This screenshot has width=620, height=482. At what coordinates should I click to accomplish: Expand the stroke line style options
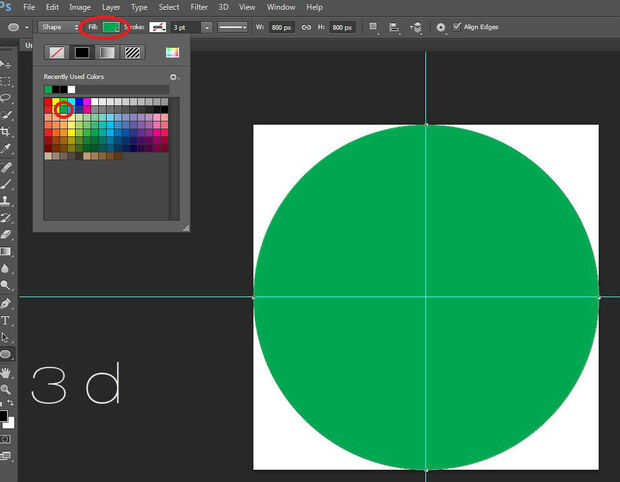tap(234, 26)
